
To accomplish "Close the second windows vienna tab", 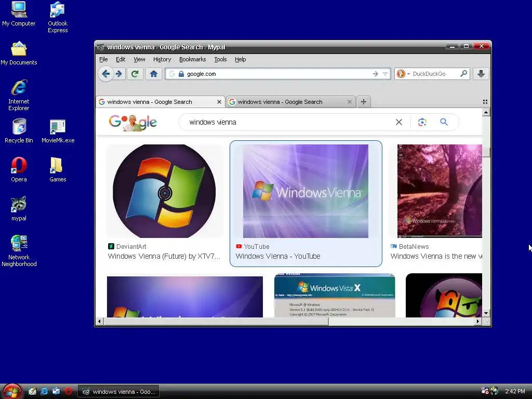I will coord(350,102).
